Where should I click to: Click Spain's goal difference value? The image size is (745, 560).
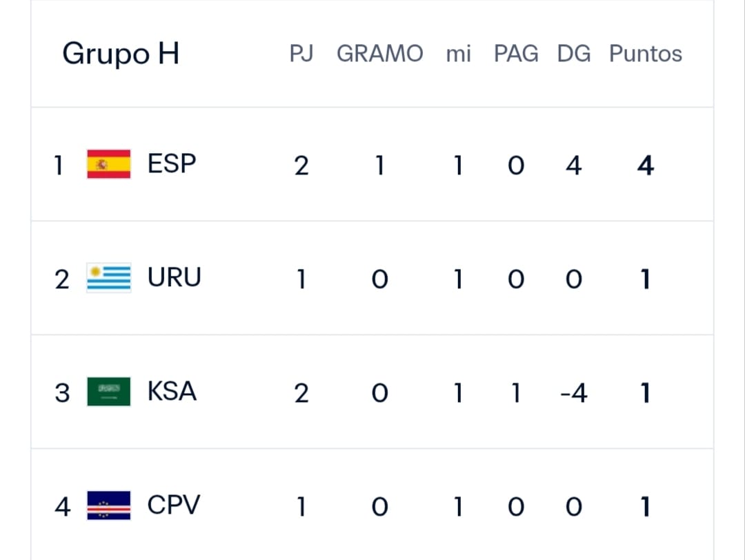(x=574, y=166)
